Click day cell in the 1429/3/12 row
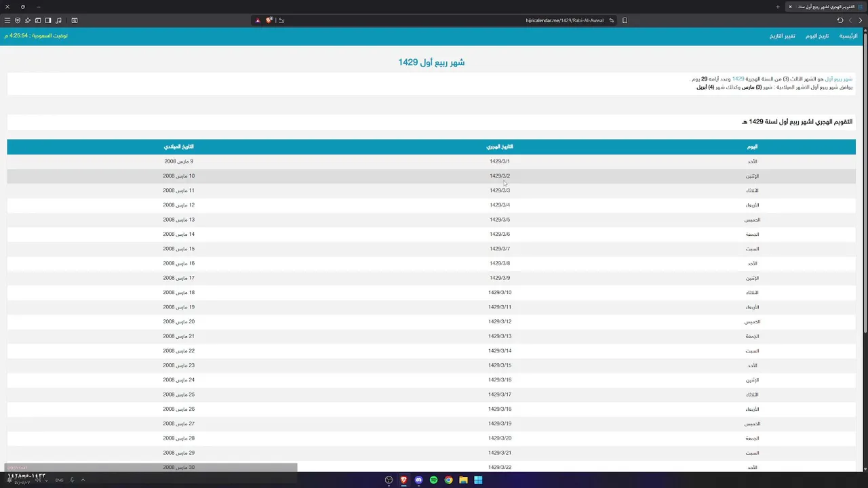 coord(752,322)
